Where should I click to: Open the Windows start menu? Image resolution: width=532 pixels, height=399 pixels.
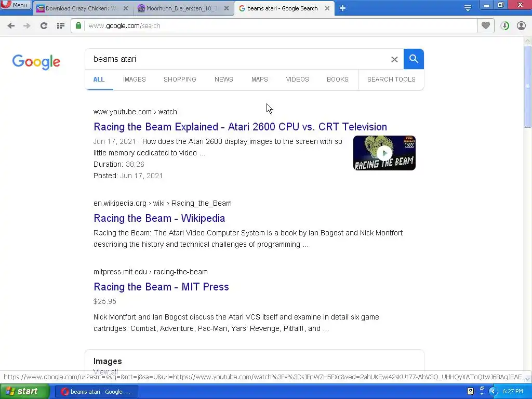point(25,392)
